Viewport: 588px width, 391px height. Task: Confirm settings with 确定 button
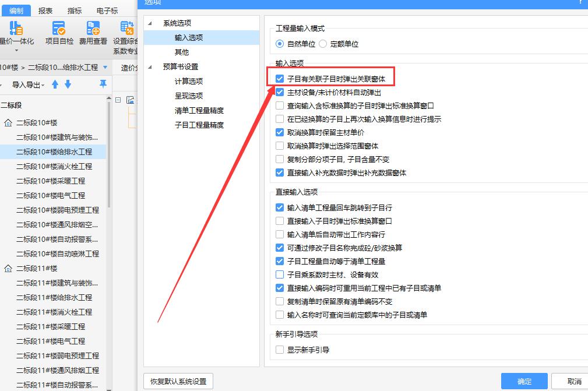click(523, 381)
